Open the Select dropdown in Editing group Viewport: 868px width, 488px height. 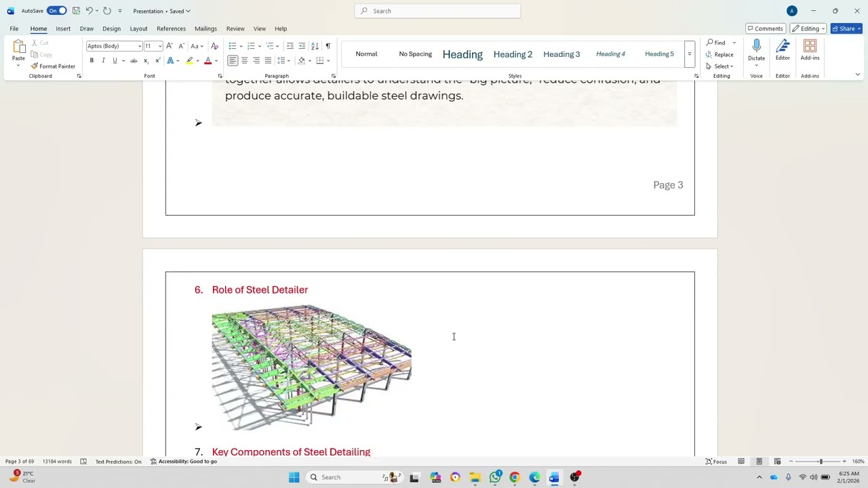tap(719, 66)
